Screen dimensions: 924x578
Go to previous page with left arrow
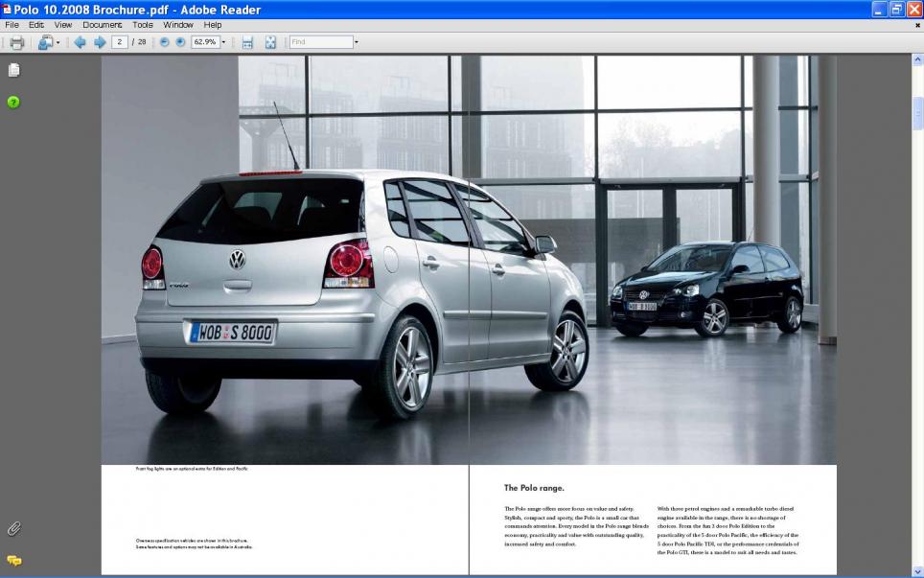click(80, 42)
